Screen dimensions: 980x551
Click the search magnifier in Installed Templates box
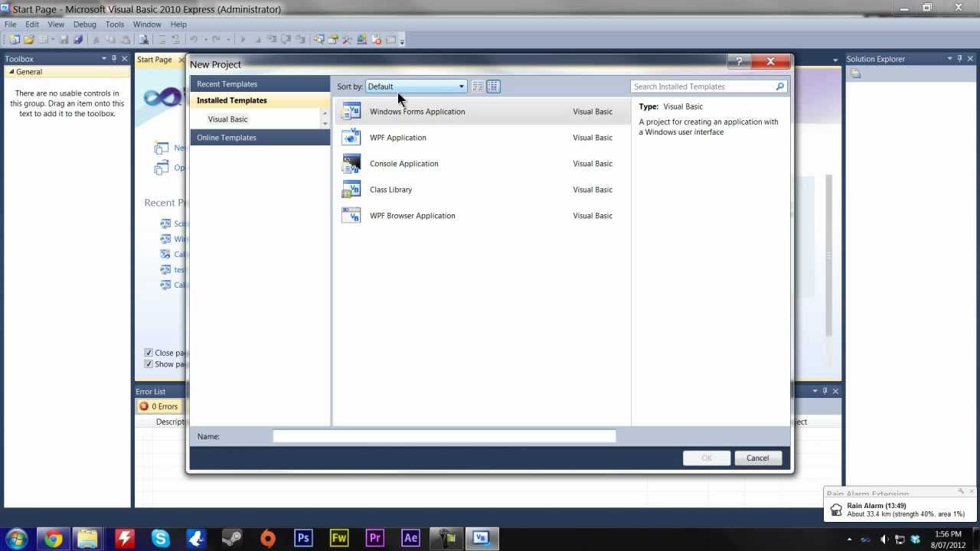pos(779,86)
